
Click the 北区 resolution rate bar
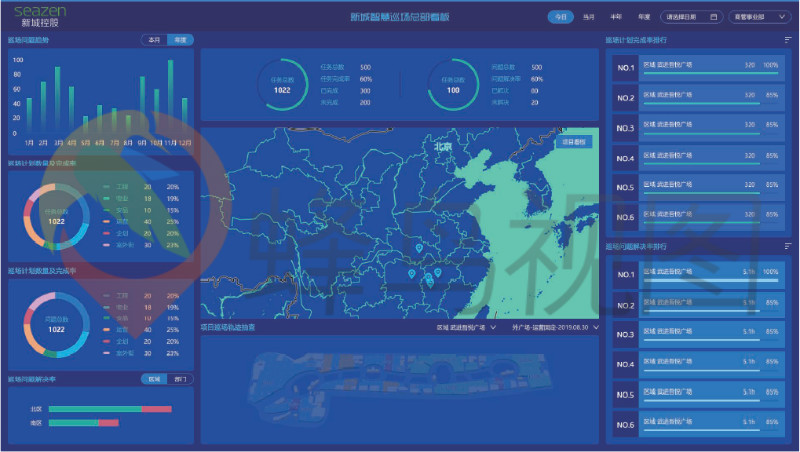pos(110,409)
